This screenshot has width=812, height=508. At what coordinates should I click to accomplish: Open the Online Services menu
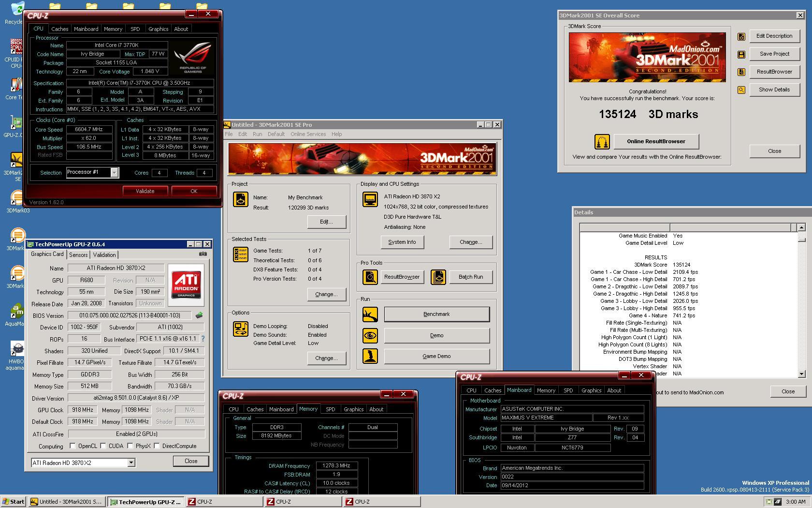[308, 134]
